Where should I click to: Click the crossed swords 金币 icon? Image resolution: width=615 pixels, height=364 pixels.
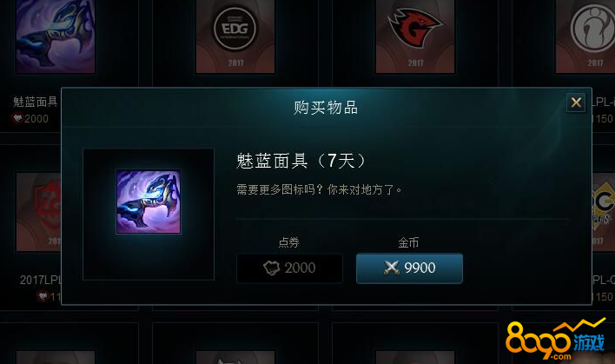tap(391, 268)
